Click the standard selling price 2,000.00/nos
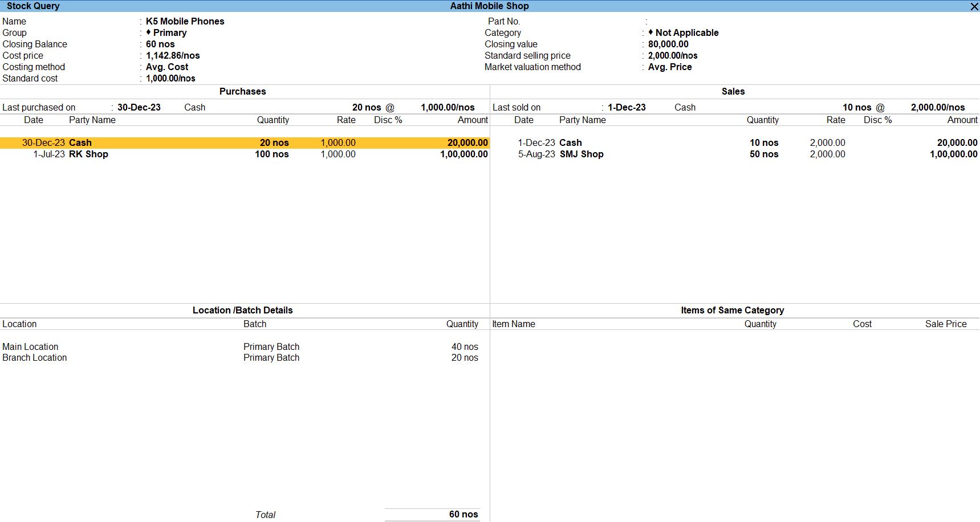980x522 pixels. click(x=673, y=55)
